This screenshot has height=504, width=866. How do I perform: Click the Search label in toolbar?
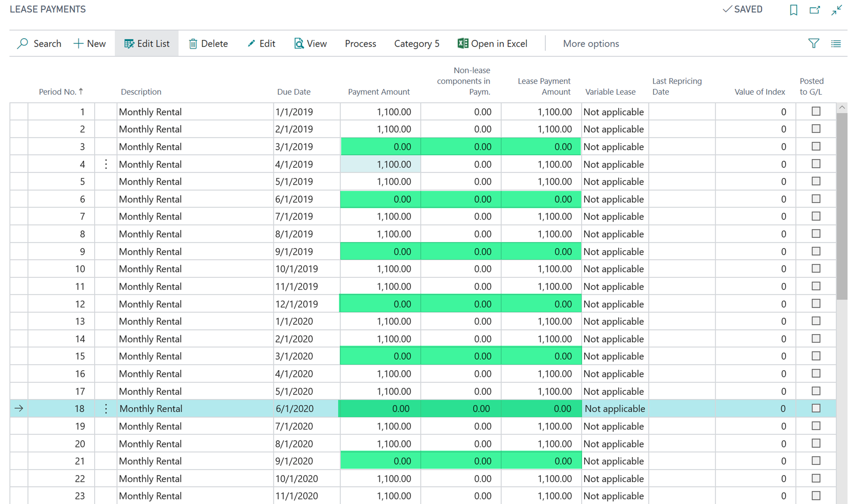click(47, 43)
